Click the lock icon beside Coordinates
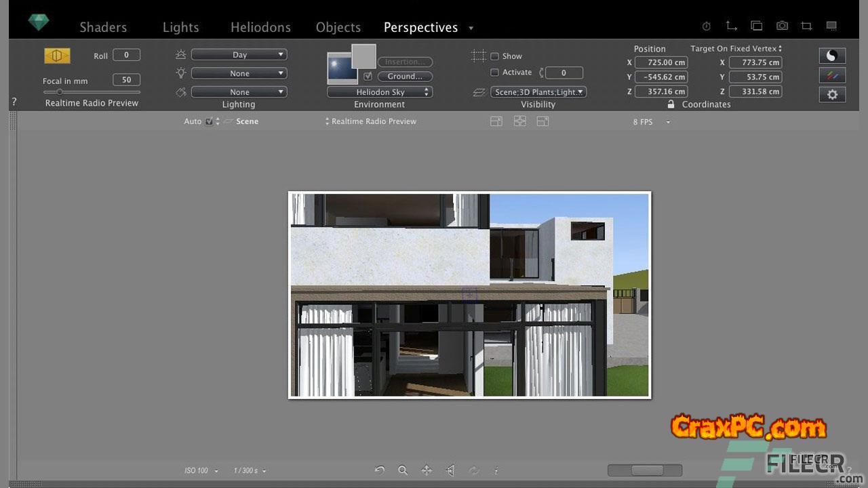Image resolution: width=868 pixels, height=488 pixels. tap(671, 104)
